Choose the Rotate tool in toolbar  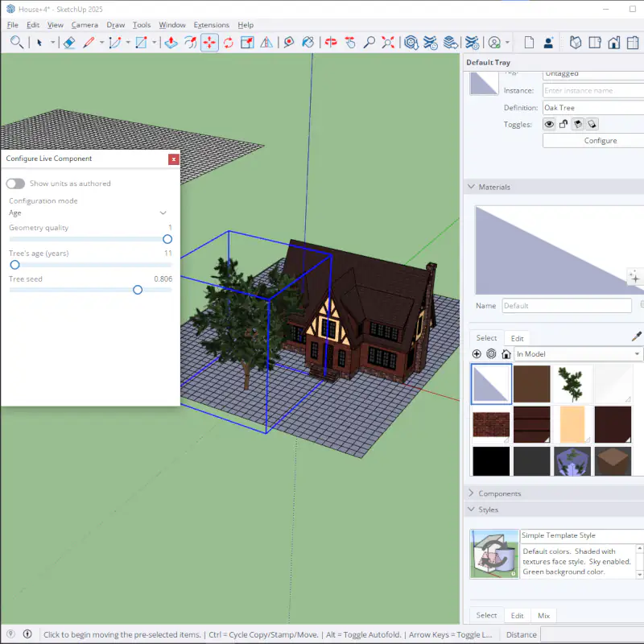[229, 43]
